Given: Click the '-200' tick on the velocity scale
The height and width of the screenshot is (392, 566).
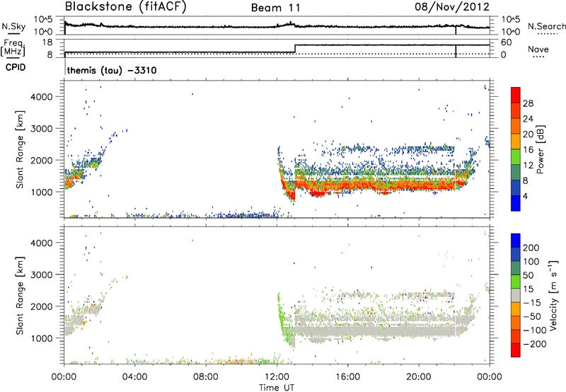Looking at the screenshot, I should coord(535,344).
